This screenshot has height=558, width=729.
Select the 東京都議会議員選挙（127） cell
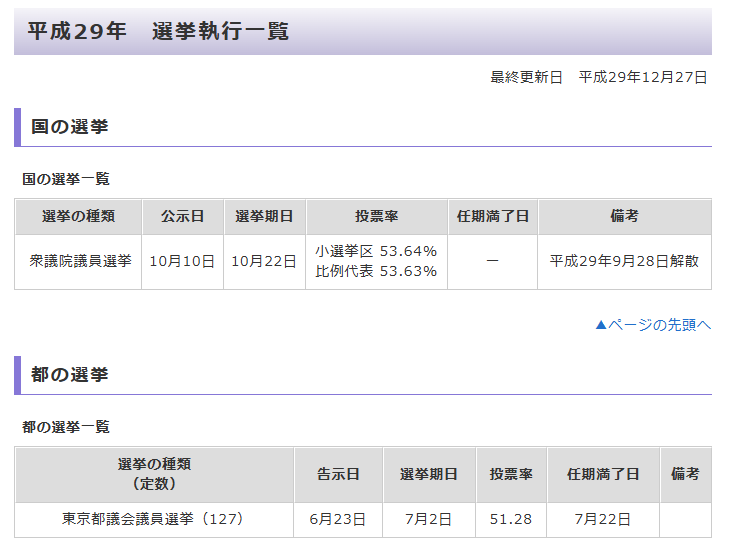[153, 519]
